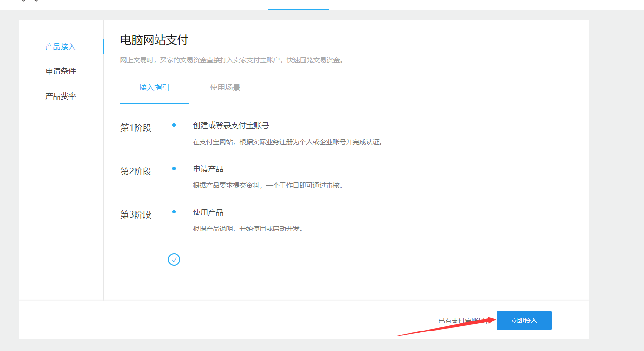Click the 第2阶段 label
The height and width of the screenshot is (351, 644).
136,171
